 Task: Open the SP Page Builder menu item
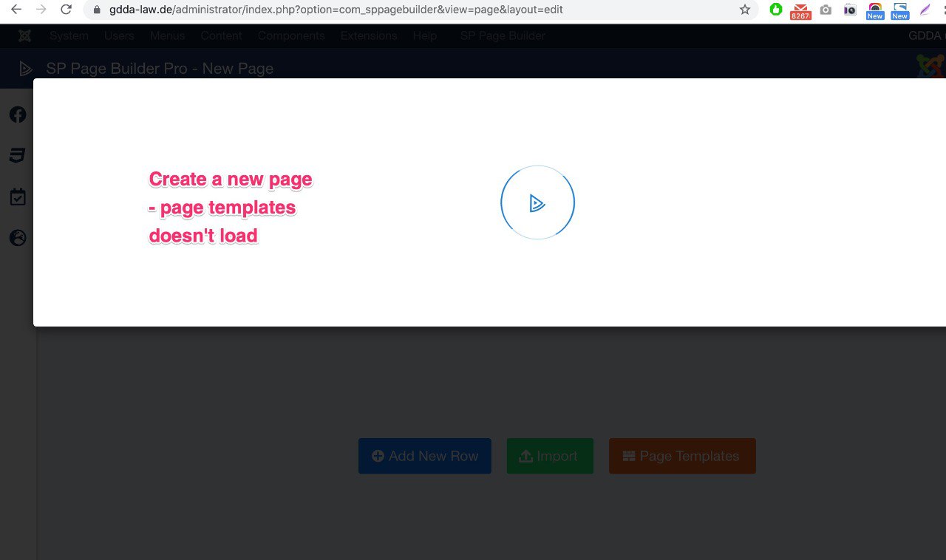pyautogui.click(x=503, y=35)
